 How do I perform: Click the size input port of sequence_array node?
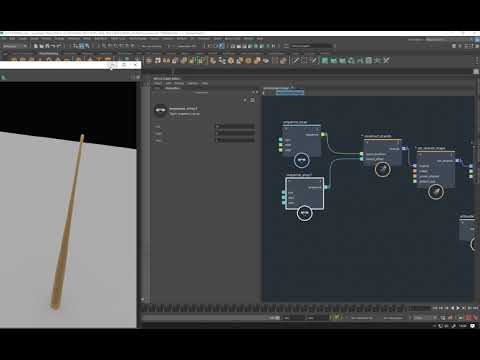pos(280,140)
